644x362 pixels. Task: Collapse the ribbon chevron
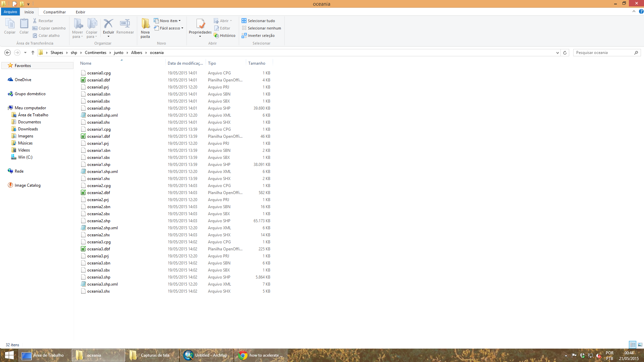pos(634,11)
